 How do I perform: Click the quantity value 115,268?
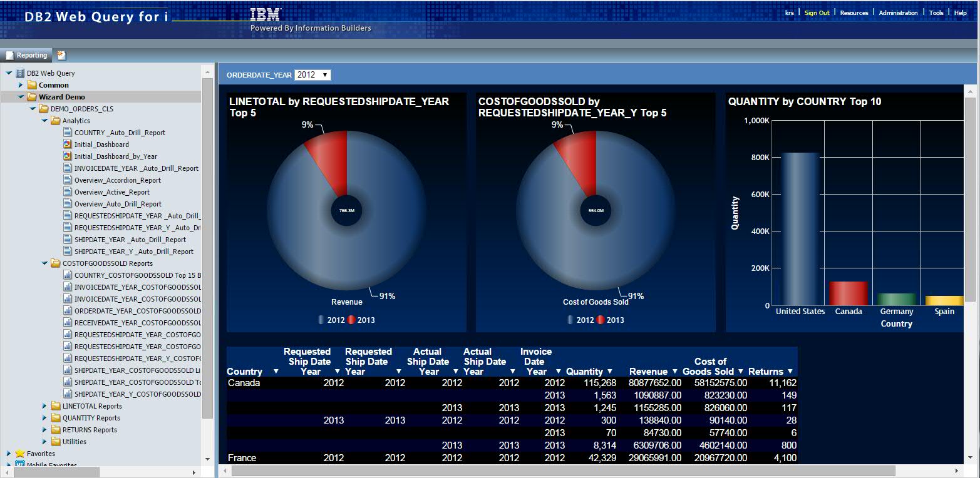[x=597, y=383]
